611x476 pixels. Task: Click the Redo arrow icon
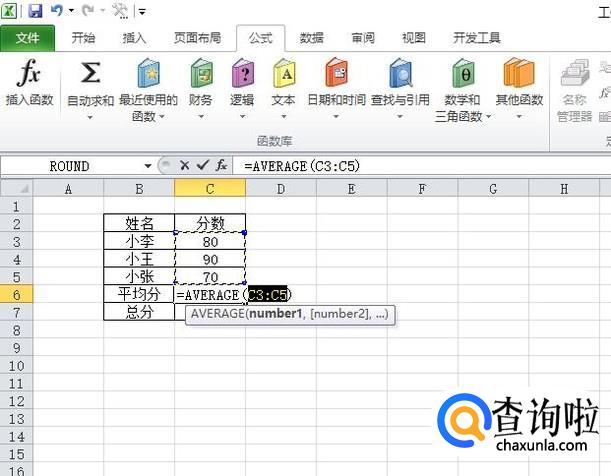88,11
